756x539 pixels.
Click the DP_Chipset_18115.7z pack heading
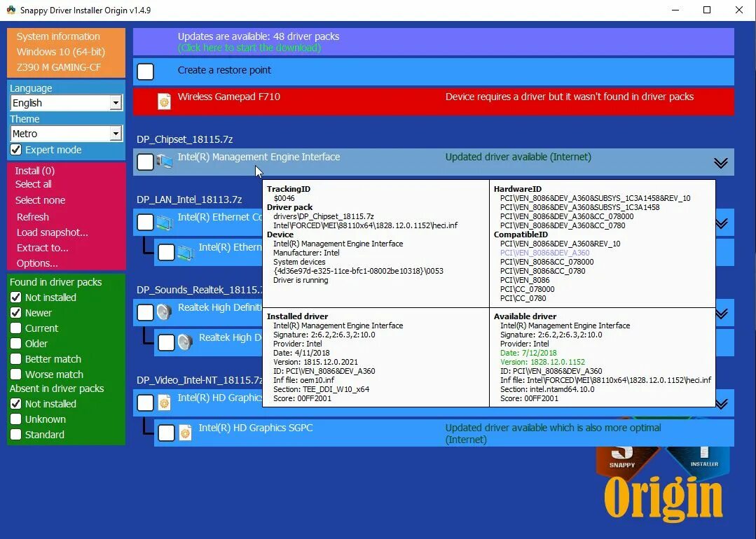[x=185, y=139]
